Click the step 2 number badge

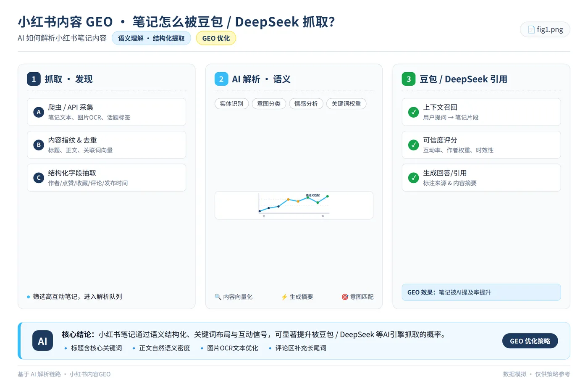tap(221, 79)
